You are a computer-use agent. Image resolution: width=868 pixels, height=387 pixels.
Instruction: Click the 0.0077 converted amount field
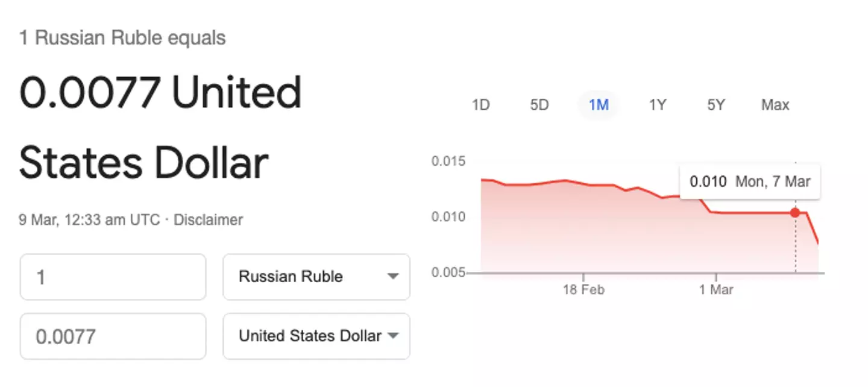point(113,336)
